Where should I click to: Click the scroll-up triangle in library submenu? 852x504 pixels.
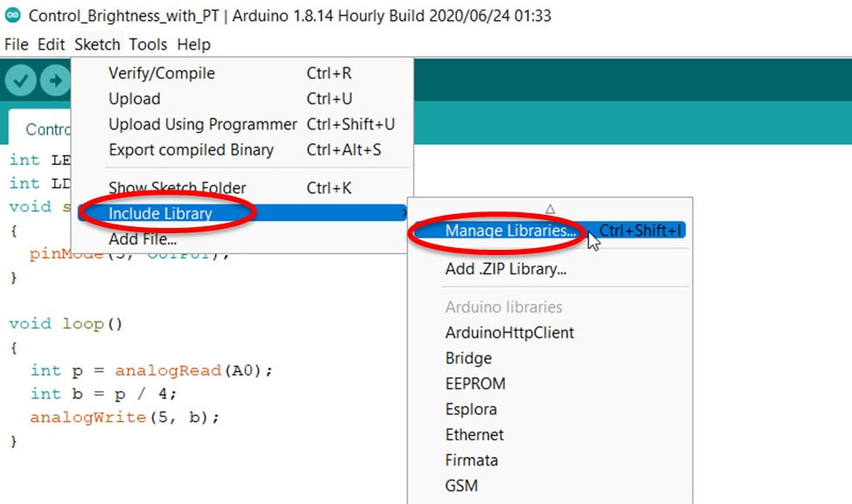click(x=550, y=209)
